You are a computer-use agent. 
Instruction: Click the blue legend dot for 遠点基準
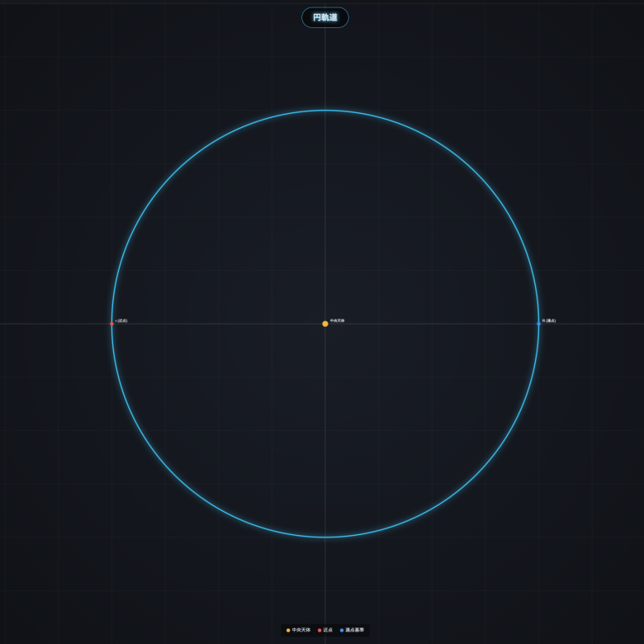[342, 630]
